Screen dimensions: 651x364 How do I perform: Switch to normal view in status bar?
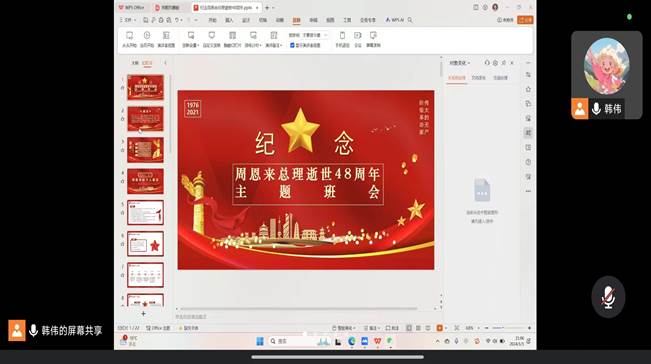pos(409,328)
